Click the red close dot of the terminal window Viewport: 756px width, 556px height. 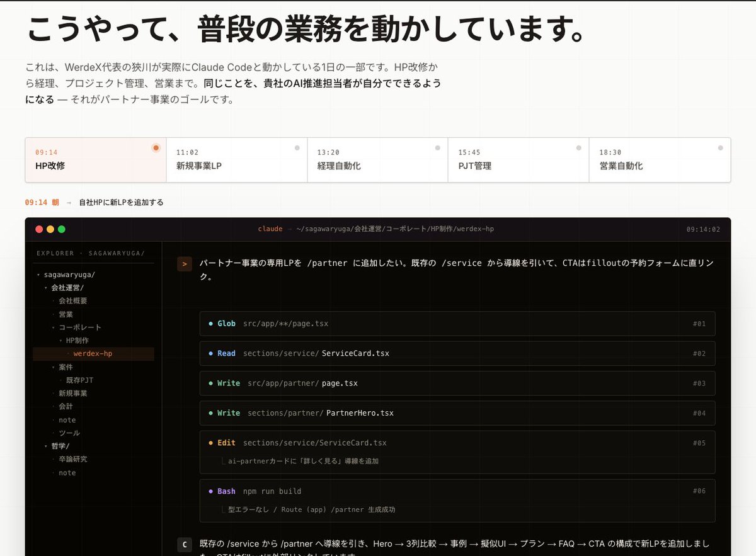pyautogui.click(x=39, y=229)
